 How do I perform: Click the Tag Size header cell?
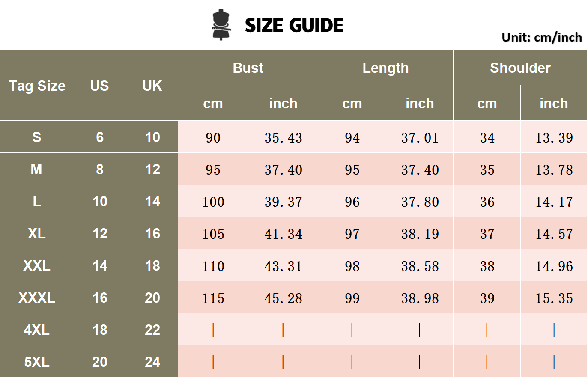point(37,86)
